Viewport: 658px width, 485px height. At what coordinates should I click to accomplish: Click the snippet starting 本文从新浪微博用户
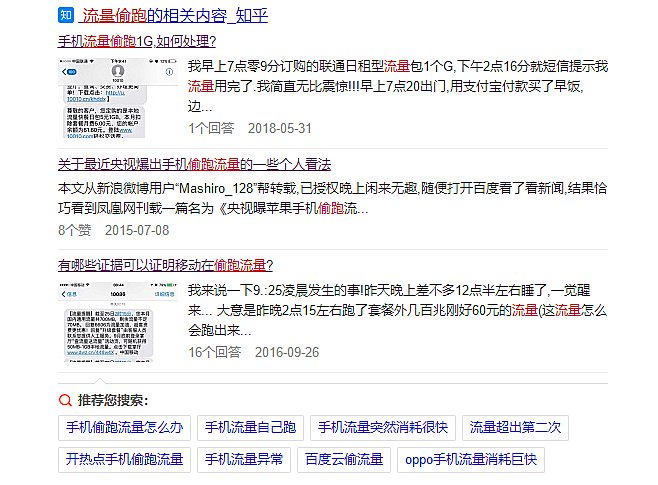pos(333,198)
